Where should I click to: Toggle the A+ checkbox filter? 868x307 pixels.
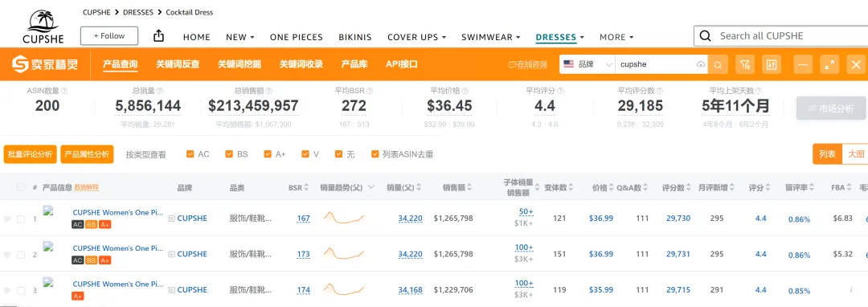268,154
